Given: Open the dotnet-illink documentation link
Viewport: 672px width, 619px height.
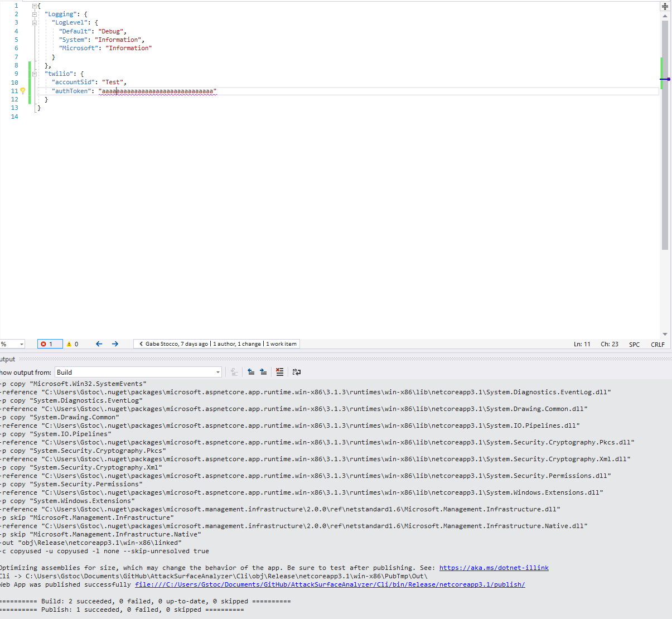Looking at the screenshot, I should (494, 568).
